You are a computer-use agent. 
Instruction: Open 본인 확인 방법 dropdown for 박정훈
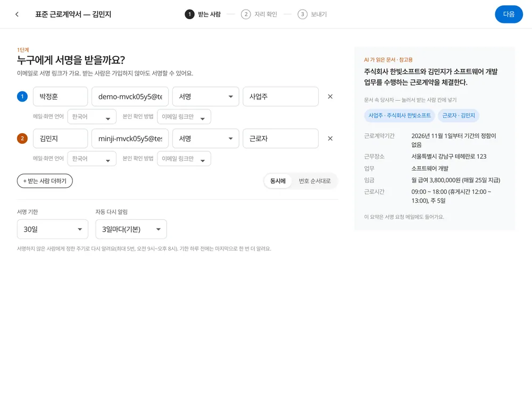[x=184, y=117]
